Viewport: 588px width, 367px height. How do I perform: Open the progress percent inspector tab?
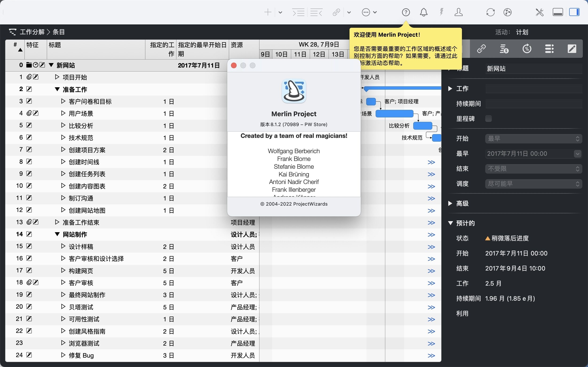527,49
